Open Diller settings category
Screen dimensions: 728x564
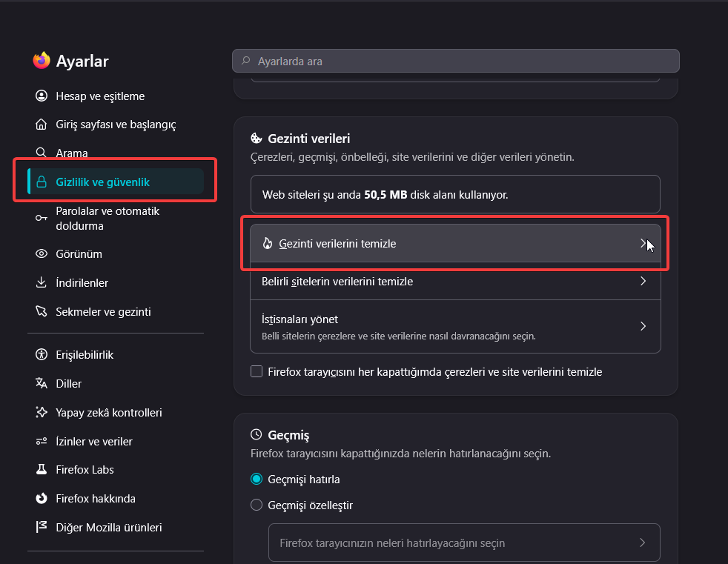click(x=116, y=383)
